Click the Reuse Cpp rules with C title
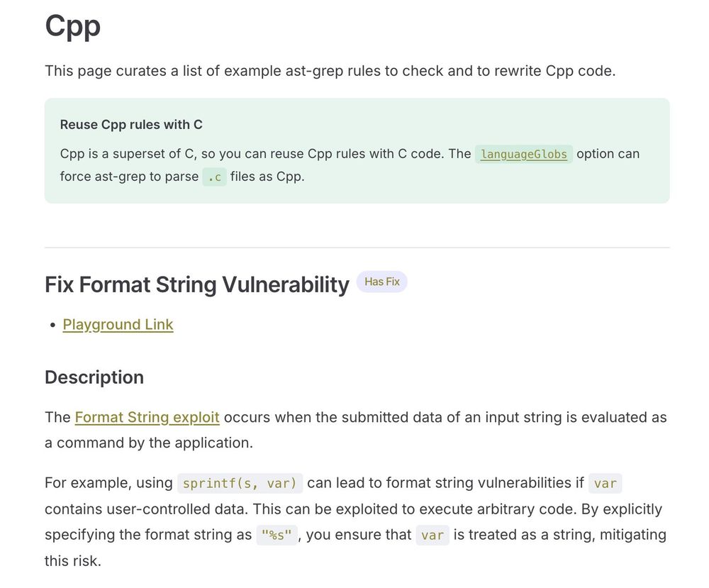Screen dimensions: 709x588 pos(131,124)
